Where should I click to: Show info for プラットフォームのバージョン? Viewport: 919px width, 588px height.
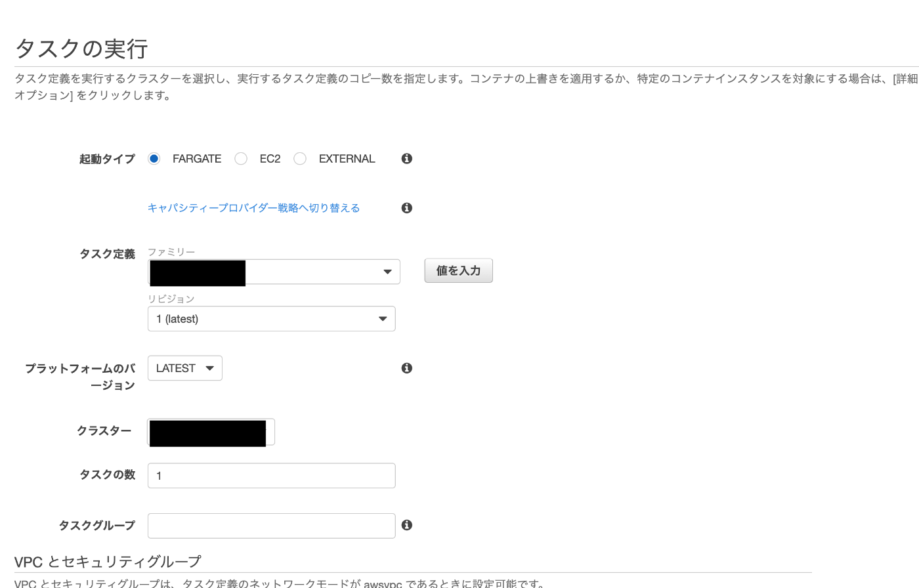click(407, 368)
